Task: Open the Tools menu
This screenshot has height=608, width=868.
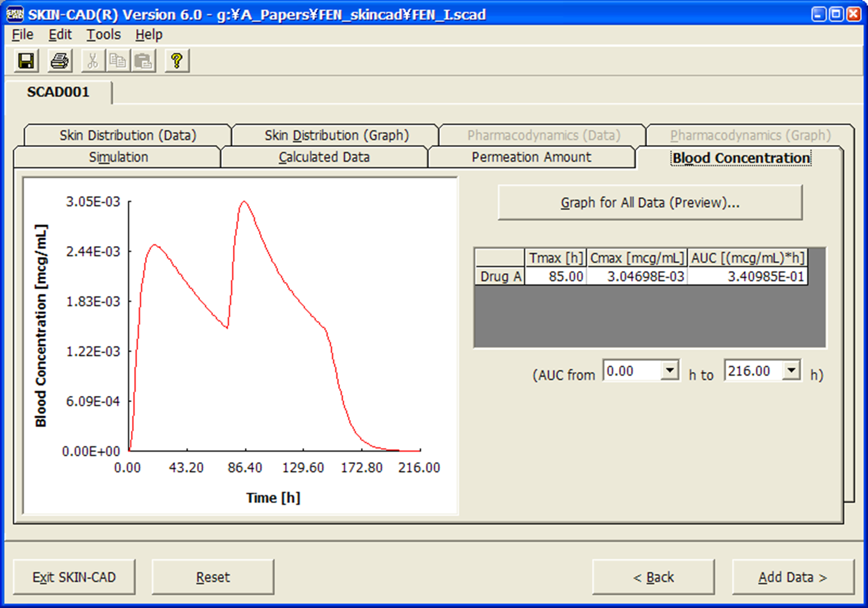Action: 103,35
